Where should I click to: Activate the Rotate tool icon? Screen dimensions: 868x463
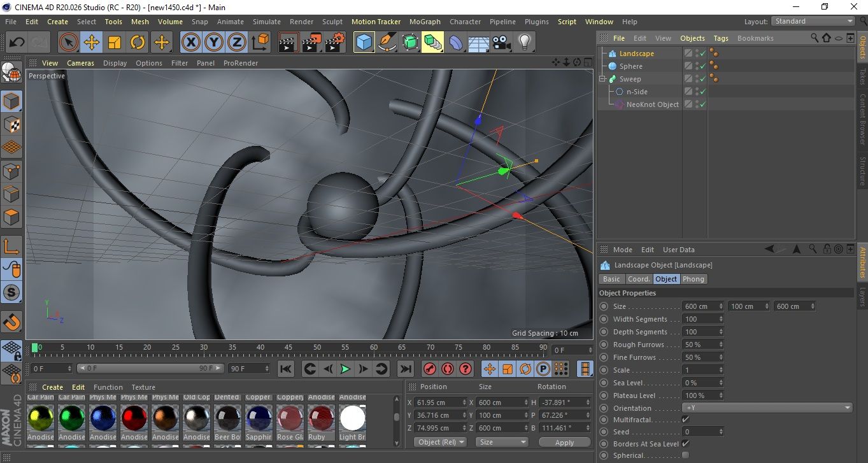point(138,43)
